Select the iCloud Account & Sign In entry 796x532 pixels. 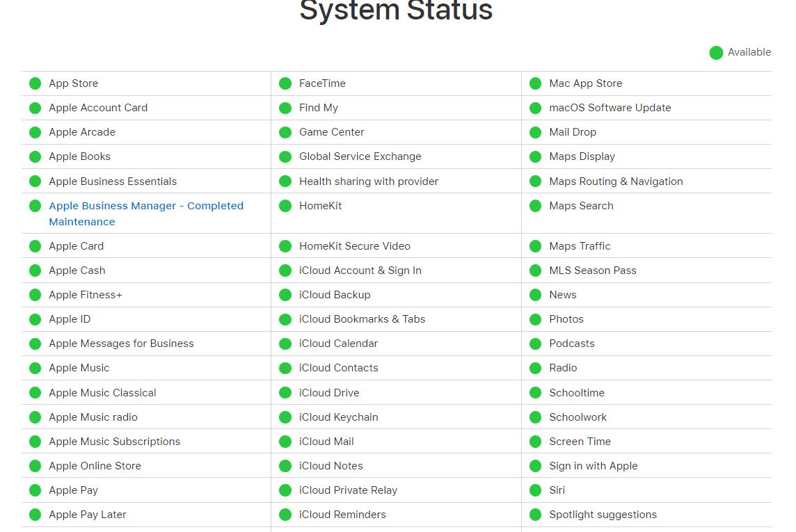pyautogui.click(x=360, y=271)
